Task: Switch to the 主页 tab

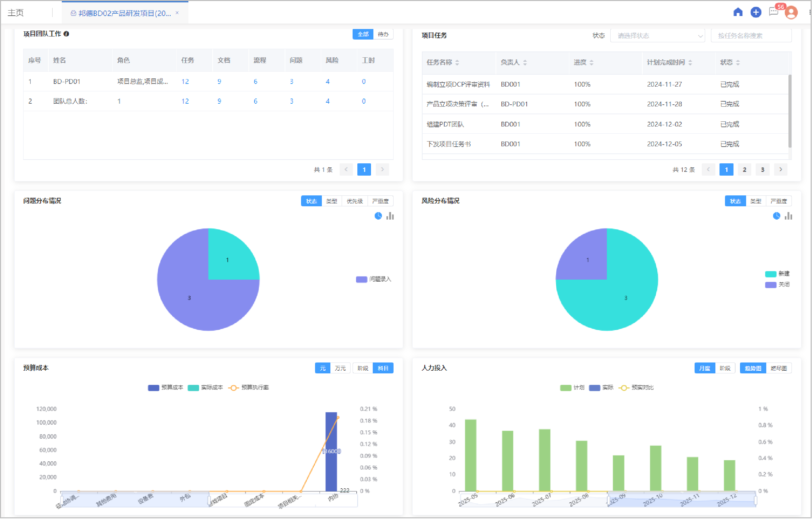Action: (16, 13)
